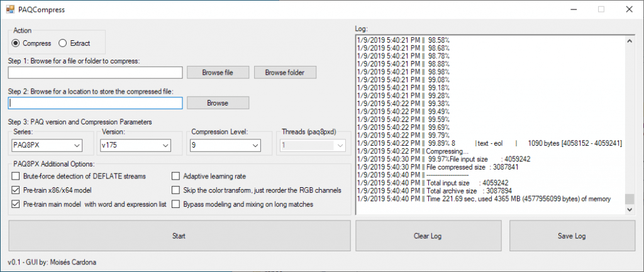The width and height of the screenshot is (644, 272).
Task: Close the PAQCompress window
Action: (x=629, y=9)
